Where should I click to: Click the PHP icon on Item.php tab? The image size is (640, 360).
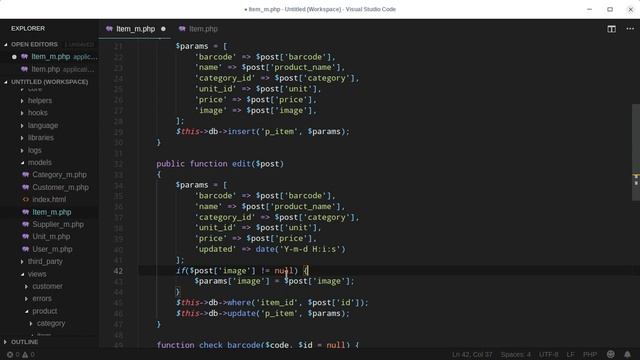pos(182,29)
